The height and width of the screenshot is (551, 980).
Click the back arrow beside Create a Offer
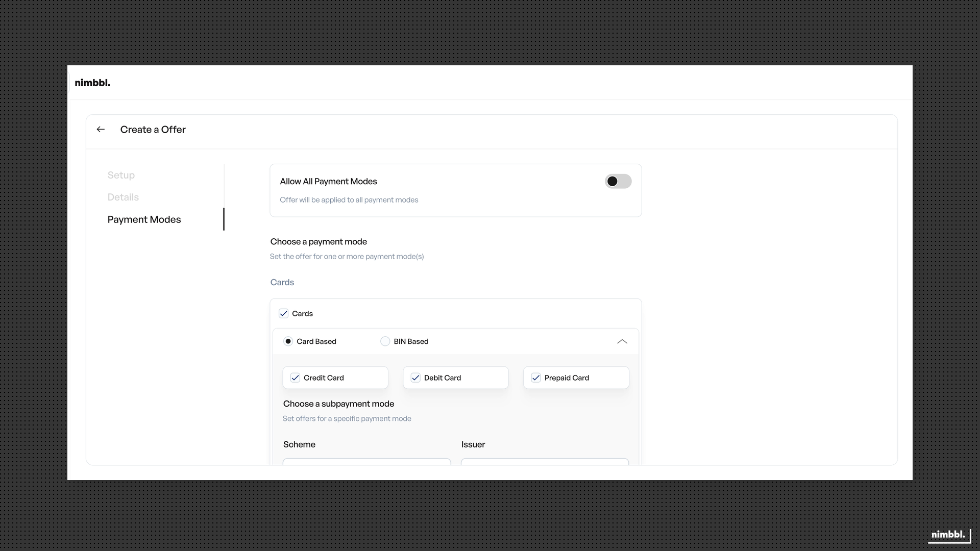coord(100,129)
